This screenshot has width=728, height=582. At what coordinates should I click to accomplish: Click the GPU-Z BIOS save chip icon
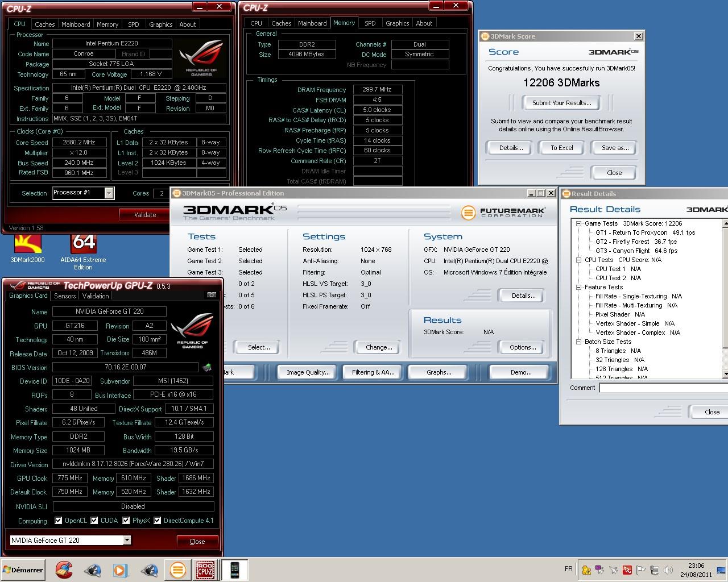208,367
